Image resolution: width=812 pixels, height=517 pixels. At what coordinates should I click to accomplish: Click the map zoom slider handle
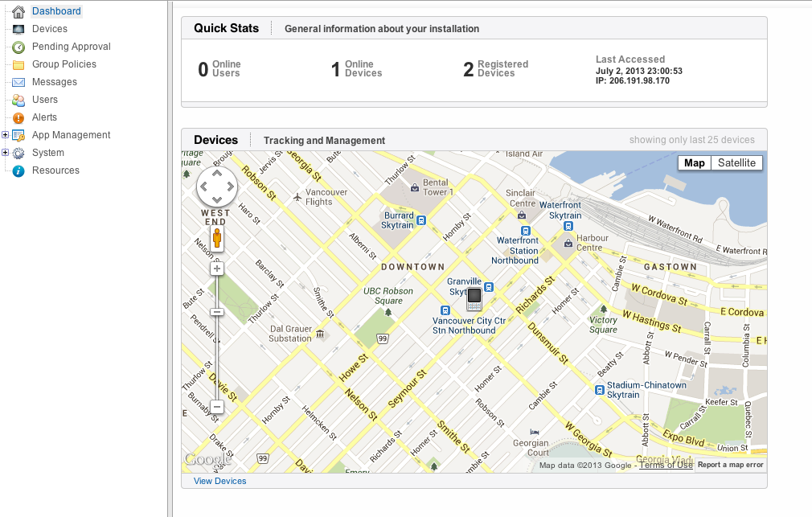(x=217, y=312)
